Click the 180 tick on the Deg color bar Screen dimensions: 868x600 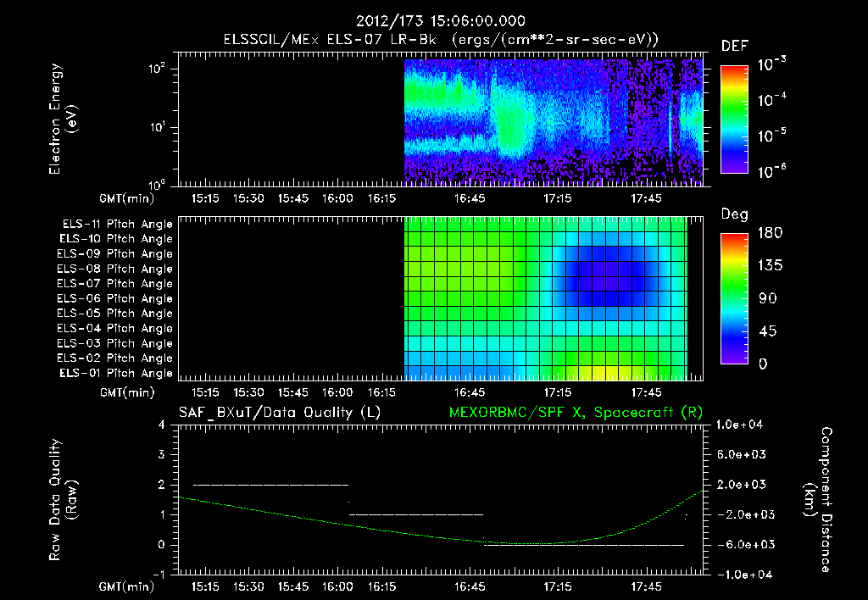tap(770, 233)
